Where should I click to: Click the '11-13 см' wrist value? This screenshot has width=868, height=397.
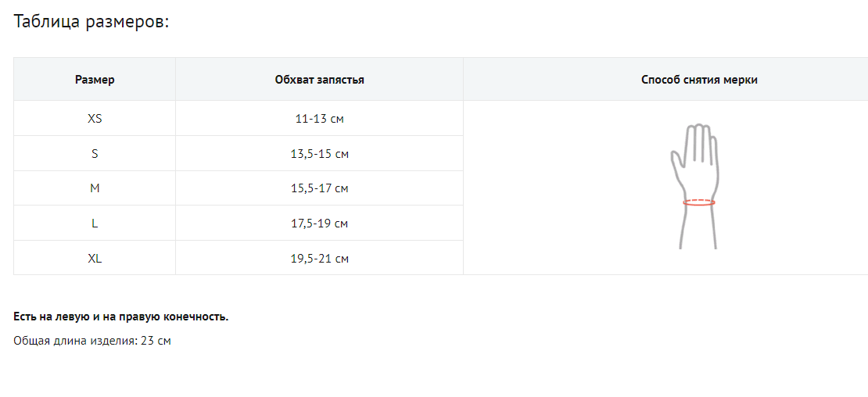pyautogui.click(x=319, y=119)
